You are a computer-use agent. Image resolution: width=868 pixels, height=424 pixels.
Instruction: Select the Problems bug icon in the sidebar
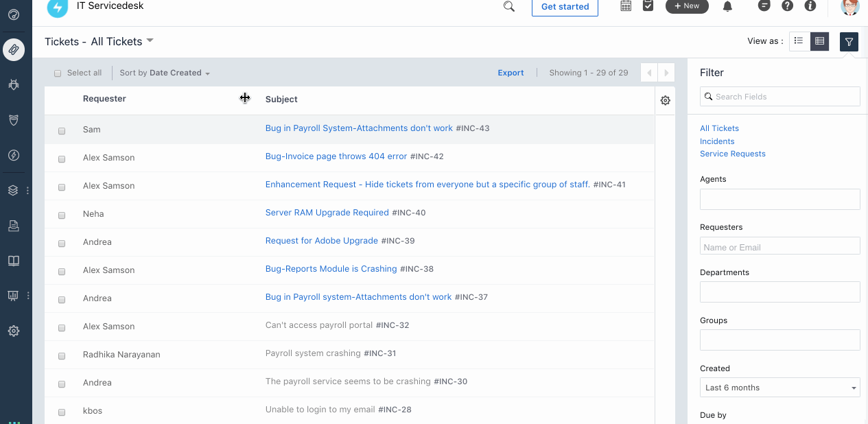14,84
